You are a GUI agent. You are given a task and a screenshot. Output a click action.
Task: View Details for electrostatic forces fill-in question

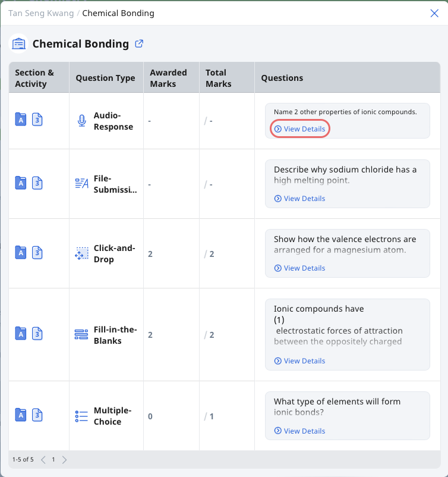(299, 361)
